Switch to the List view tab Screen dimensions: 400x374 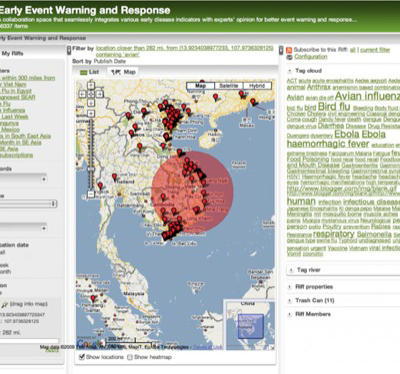(90, 72)
